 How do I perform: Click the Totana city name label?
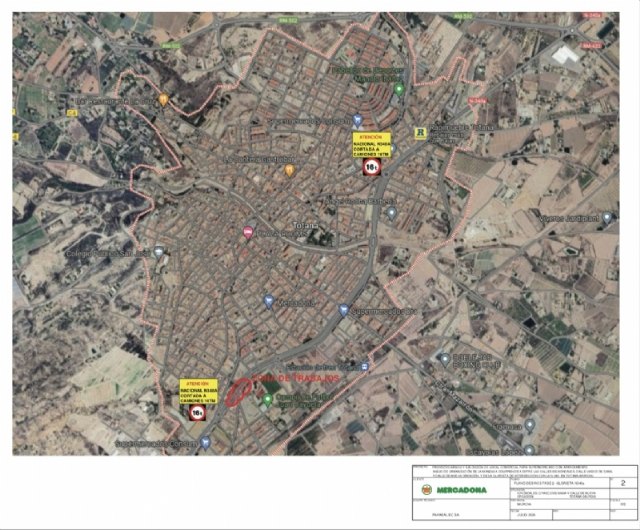[306, 226]
